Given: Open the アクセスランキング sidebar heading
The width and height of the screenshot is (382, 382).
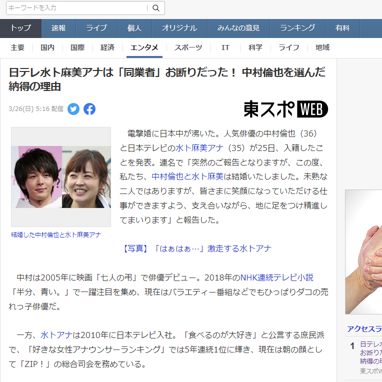Looking at the screenshot, I should click(364, 329).
